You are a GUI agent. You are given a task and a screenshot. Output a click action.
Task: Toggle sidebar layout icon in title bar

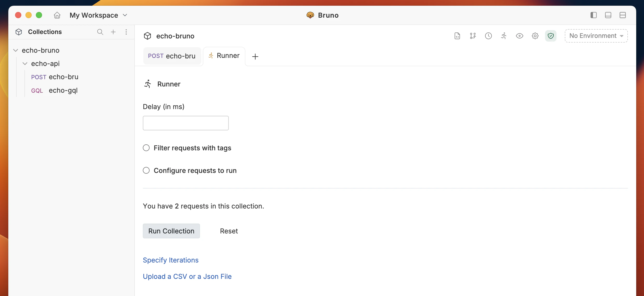pyautogui.click(x=593, y=15)
